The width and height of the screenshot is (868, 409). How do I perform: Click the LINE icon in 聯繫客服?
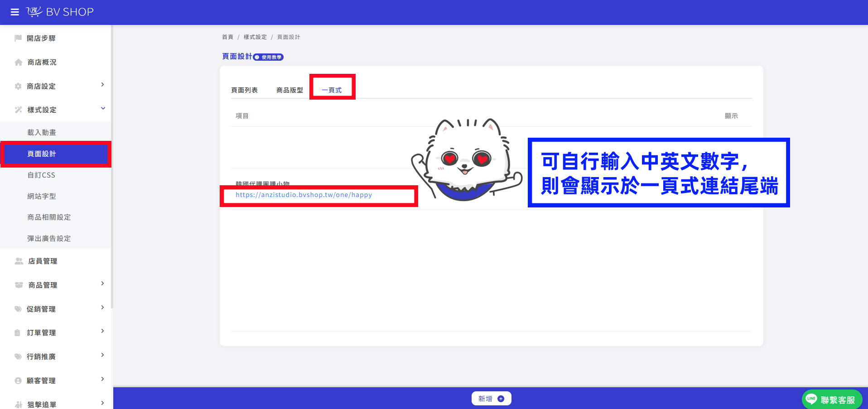point(811,399)
